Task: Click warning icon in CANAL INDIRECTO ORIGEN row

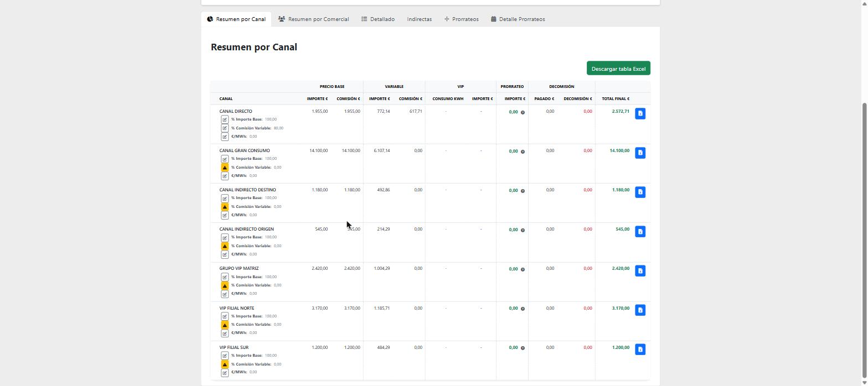Action: 225,246
